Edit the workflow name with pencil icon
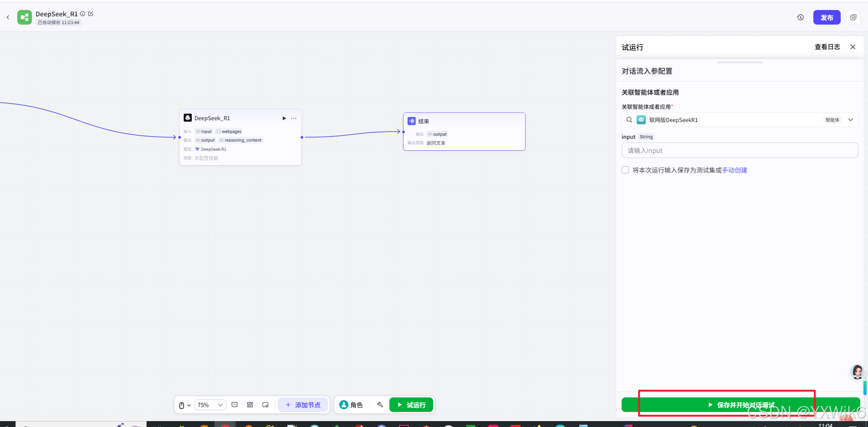This screenshot has height=427, width=868. tap(91, 14)
